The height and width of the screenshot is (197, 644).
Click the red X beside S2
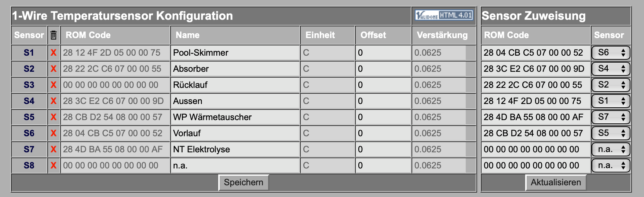[x=54, y=69]
